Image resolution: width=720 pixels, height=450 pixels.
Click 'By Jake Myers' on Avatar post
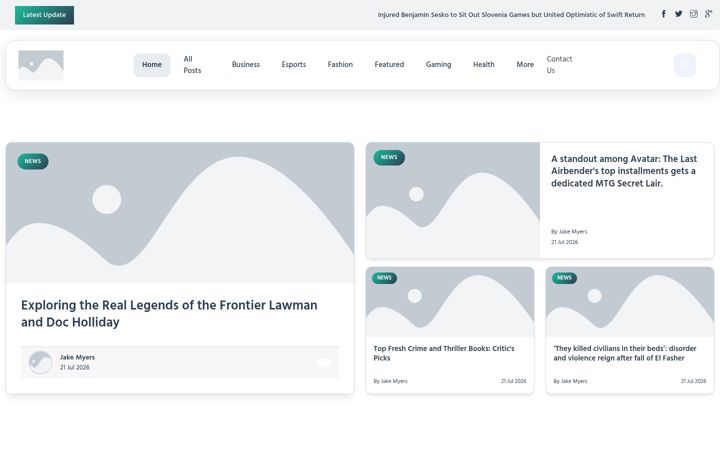pos(569,231)
